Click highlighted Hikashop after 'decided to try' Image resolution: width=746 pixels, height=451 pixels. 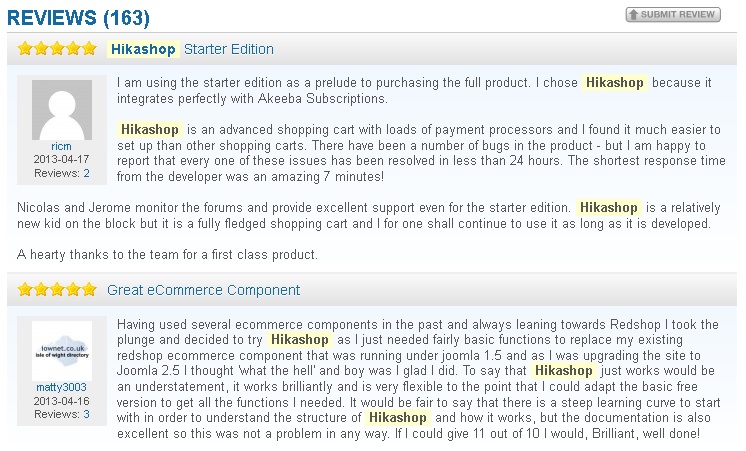point(300,340)
